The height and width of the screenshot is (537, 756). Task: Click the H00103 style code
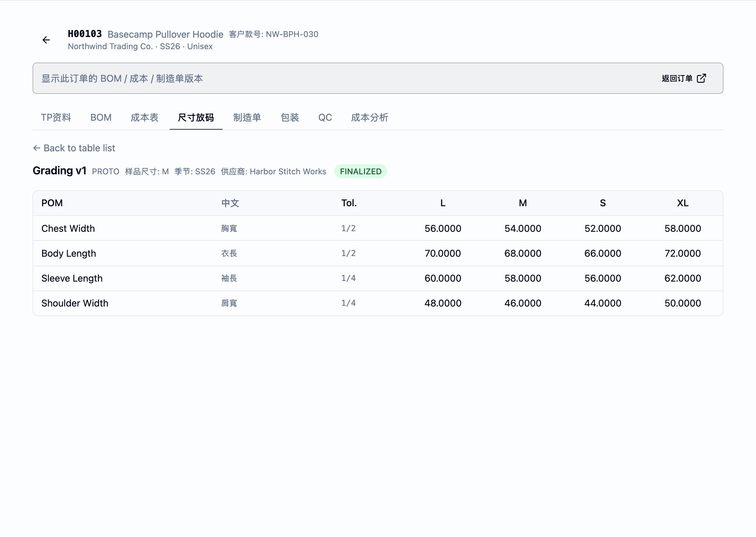click(x=85, y=34)
